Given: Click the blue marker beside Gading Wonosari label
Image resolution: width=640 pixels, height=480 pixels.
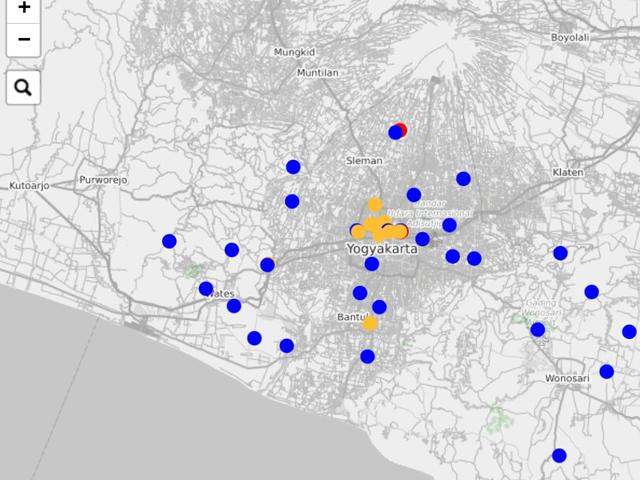Looking at the screenshot, I should point(538,329).
